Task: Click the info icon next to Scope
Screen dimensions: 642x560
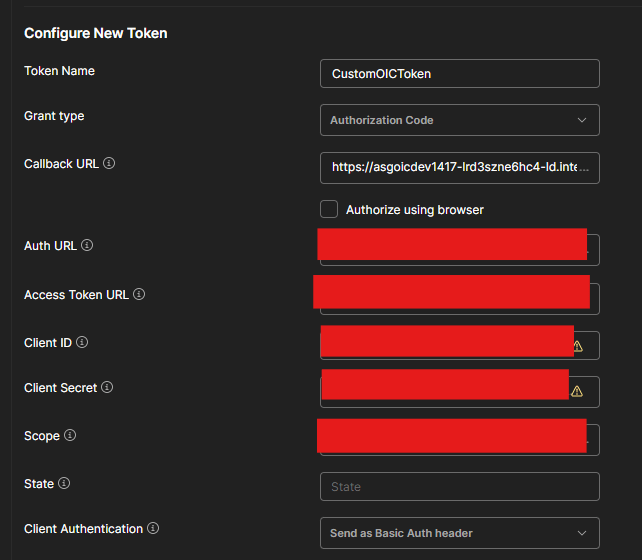Action: pos(70,435)
